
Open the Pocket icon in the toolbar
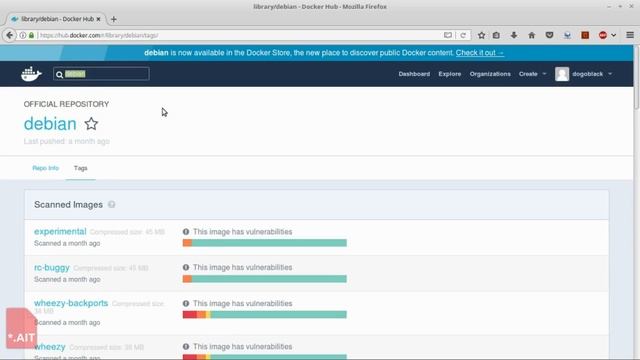click(x=549, y=35)
